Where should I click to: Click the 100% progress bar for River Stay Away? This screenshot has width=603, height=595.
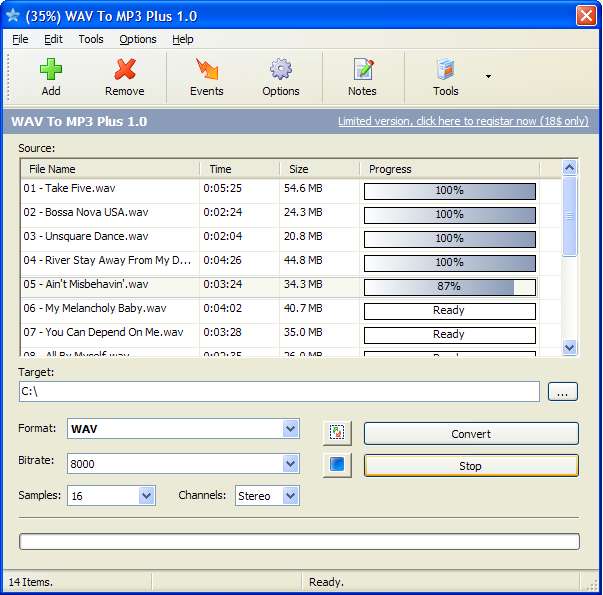pyautogui.click(x=450, y=263)
